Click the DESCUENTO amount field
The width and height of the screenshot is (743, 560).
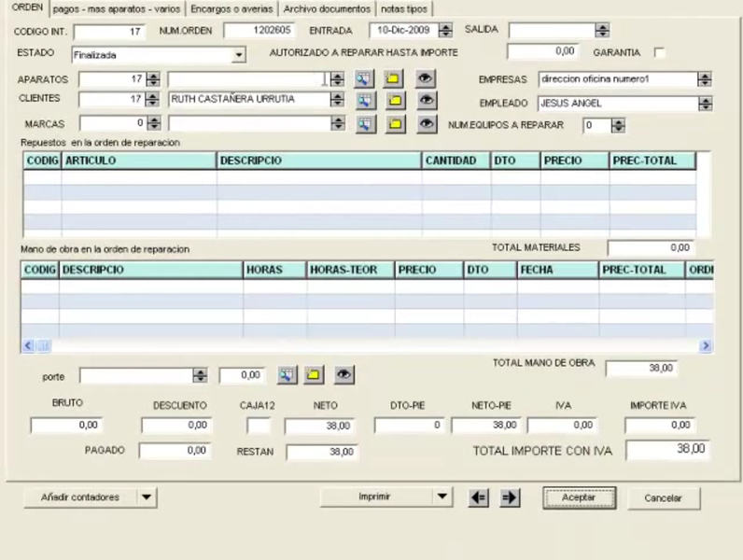tap(176, 426)
